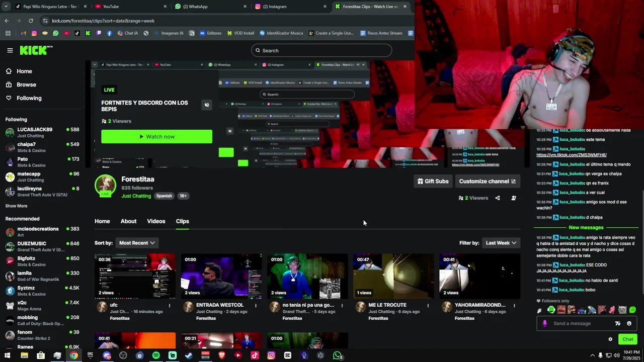Open the Kick hamburger menu
The height and width of the screenshot is (362, 644).
(10, 50)
